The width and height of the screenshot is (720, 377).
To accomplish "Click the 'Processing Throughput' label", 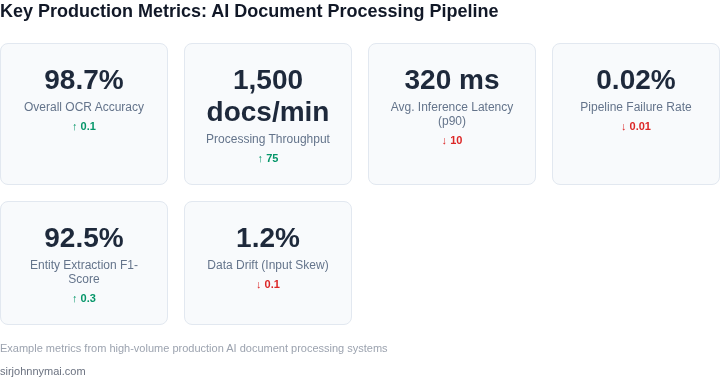I will [x=268, y=139].
